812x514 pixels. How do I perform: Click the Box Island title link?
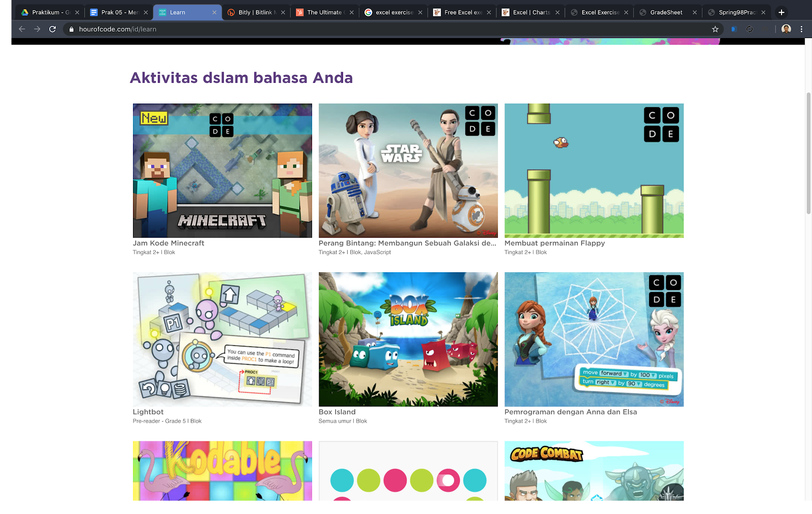337,412
